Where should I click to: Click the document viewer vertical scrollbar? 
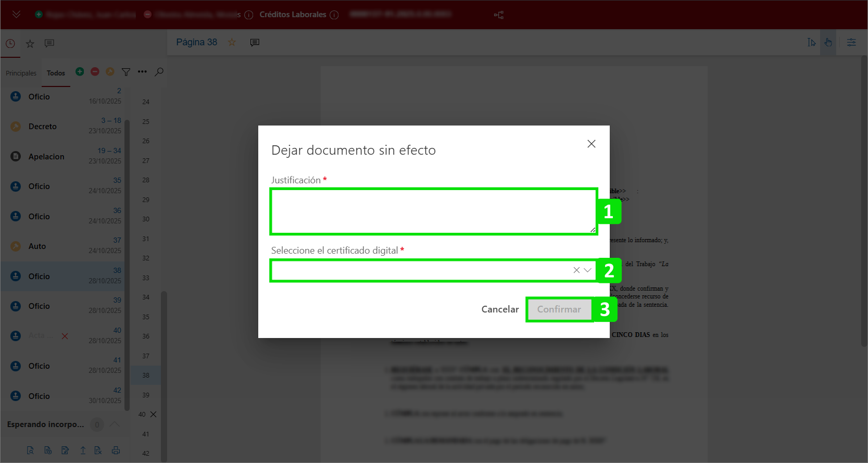(x=863, y=201)
